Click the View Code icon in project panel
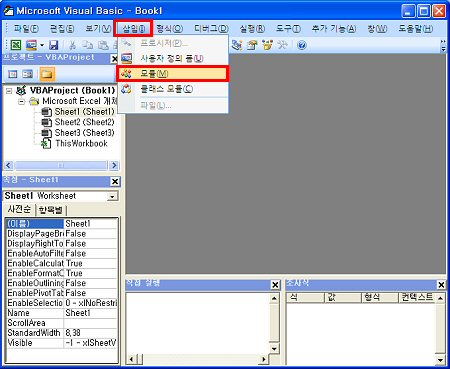The width and height of the screenshot is (450, 369). 13,74
